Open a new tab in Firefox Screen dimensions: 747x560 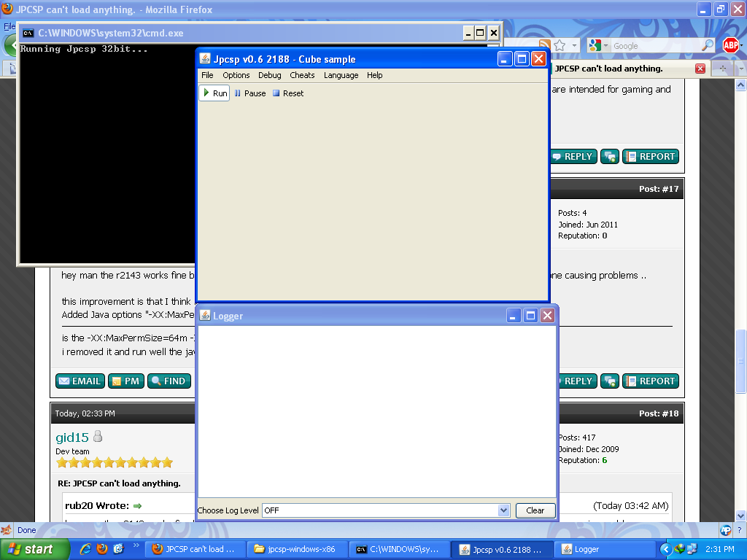coord(723,69)
